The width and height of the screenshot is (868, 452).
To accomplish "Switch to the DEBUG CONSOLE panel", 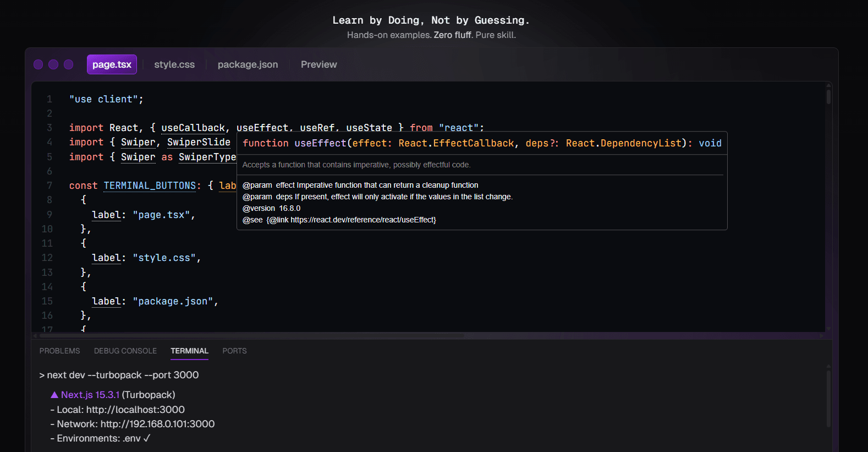I will 125,351.
